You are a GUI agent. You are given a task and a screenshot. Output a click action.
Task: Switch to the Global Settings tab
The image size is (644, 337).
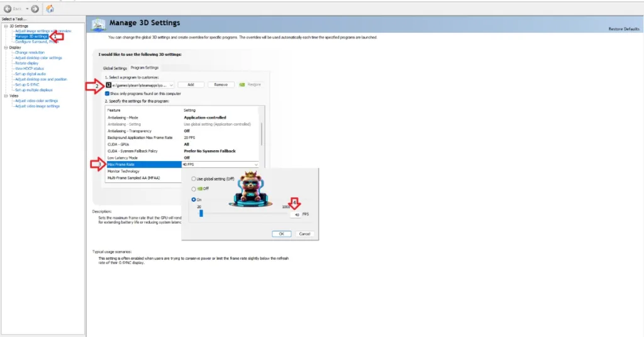pyautogui.click(x=115, y=68)
